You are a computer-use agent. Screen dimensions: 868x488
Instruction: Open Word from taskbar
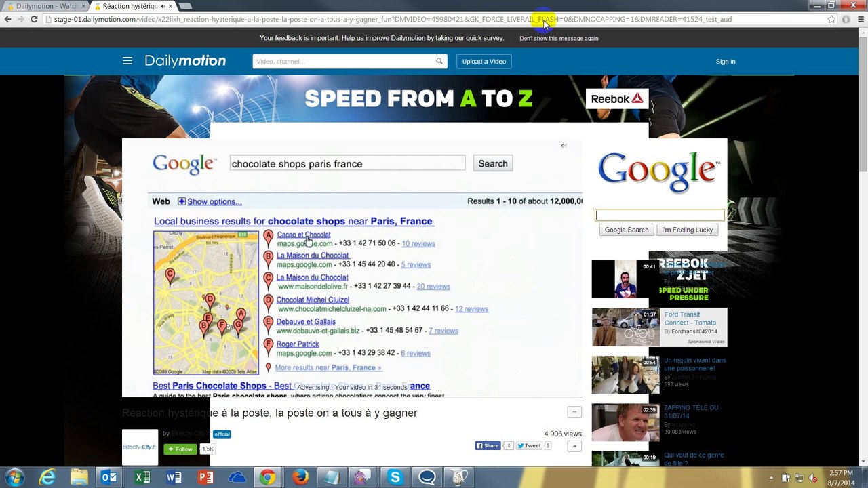[174, 477]
